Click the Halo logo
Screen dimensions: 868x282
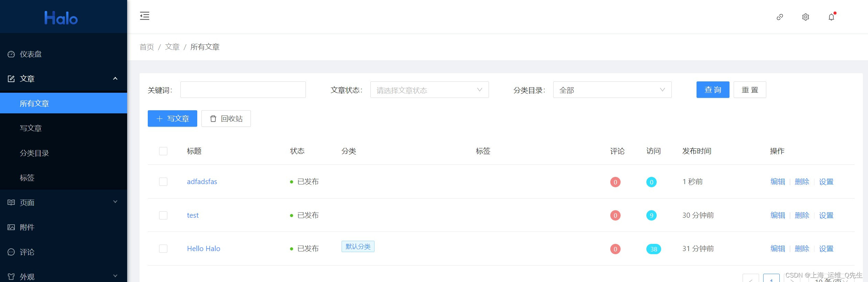61,18
